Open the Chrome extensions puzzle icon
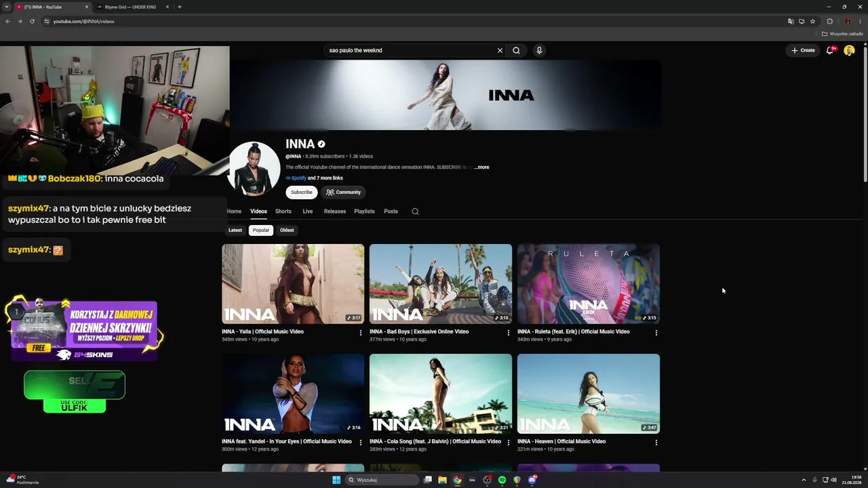This screenshot has height=488, width=868. (x=829, y=21)
